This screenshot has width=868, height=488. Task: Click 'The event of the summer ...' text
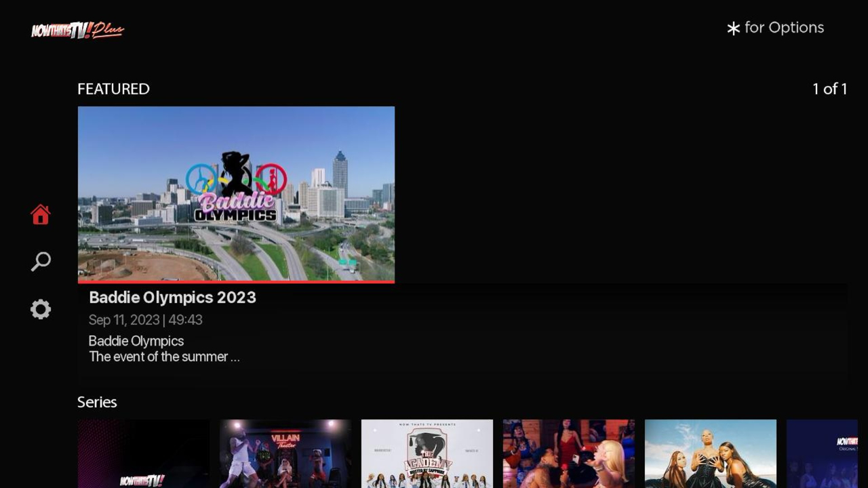[164, 357]
